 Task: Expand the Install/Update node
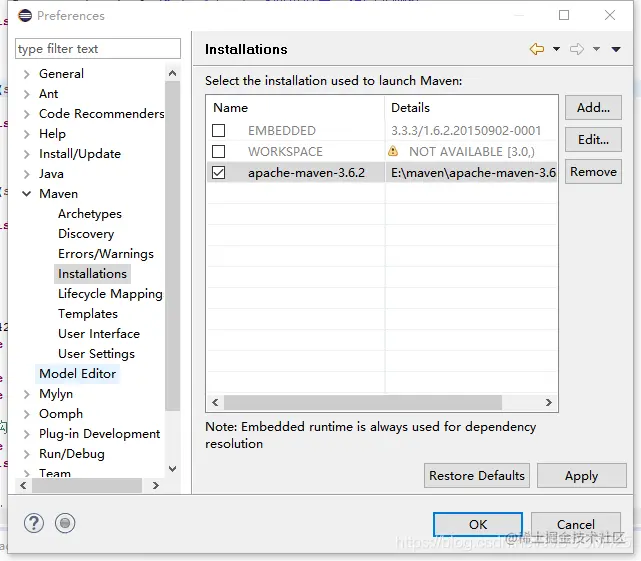click(27, 154)
